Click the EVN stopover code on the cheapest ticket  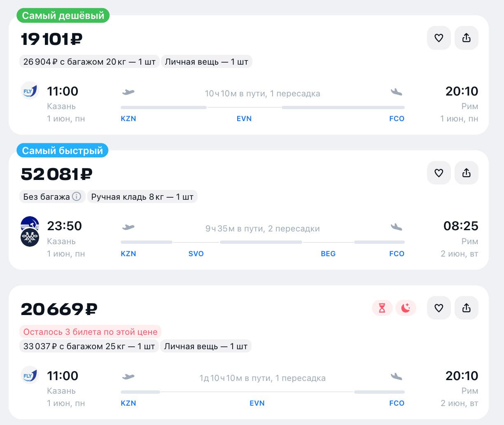tap(244, 119)
